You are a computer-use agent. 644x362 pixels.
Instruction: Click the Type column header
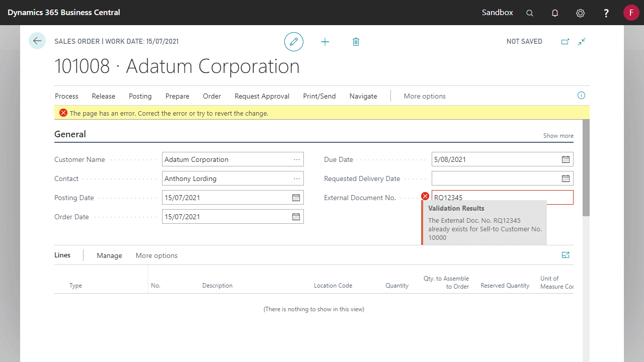[75, 286]
